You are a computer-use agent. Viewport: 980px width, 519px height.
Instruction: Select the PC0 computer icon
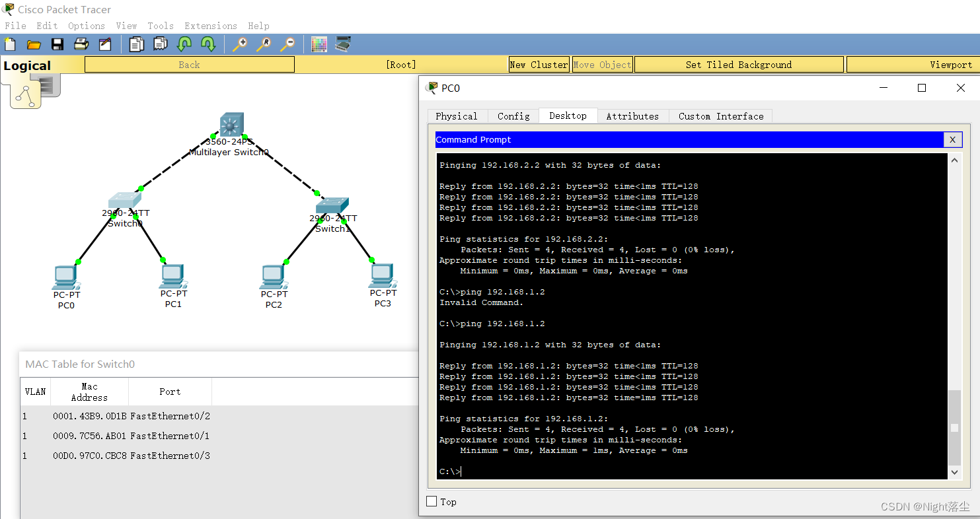65,277
